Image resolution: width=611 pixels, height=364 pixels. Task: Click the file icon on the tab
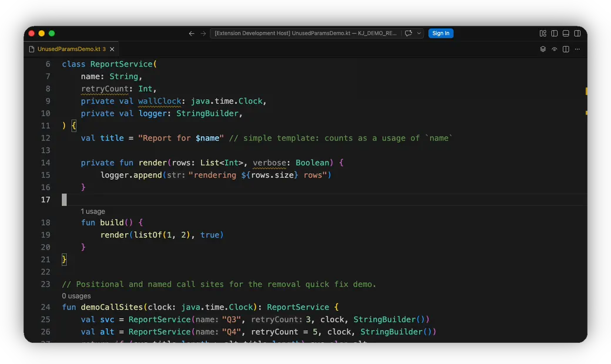pos(32,49)
